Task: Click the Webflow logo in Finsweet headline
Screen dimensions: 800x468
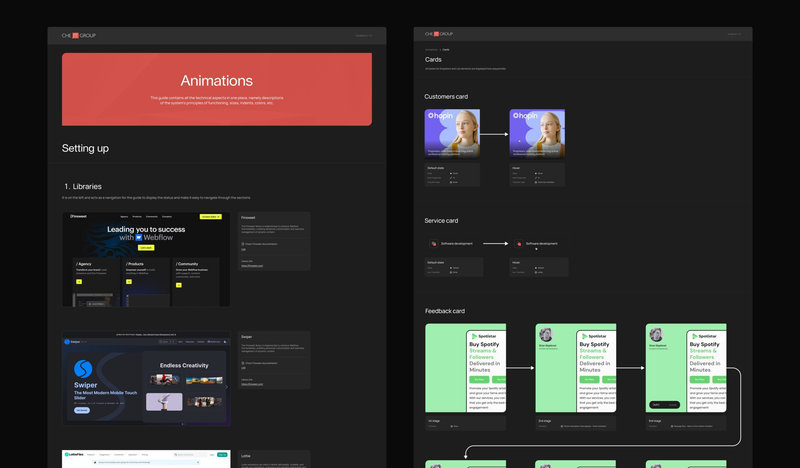Action: coord(139,238)
